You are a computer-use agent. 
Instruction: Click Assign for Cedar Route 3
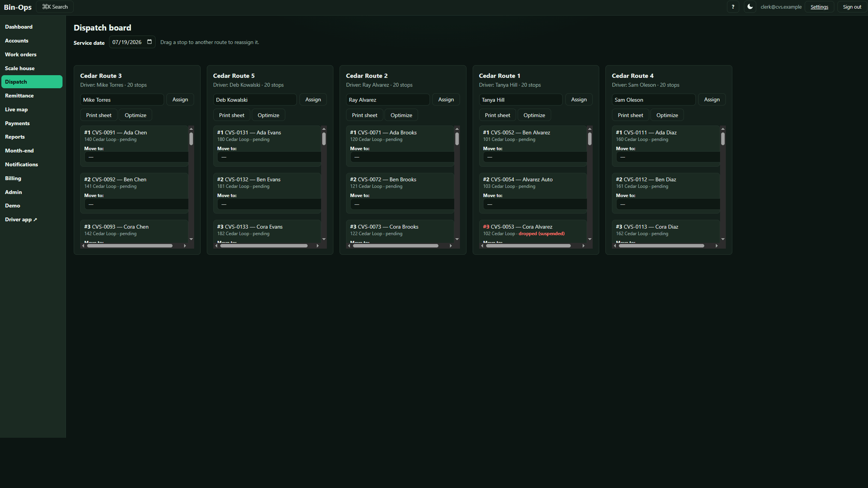pyautogui.click(x=180, y=99)
